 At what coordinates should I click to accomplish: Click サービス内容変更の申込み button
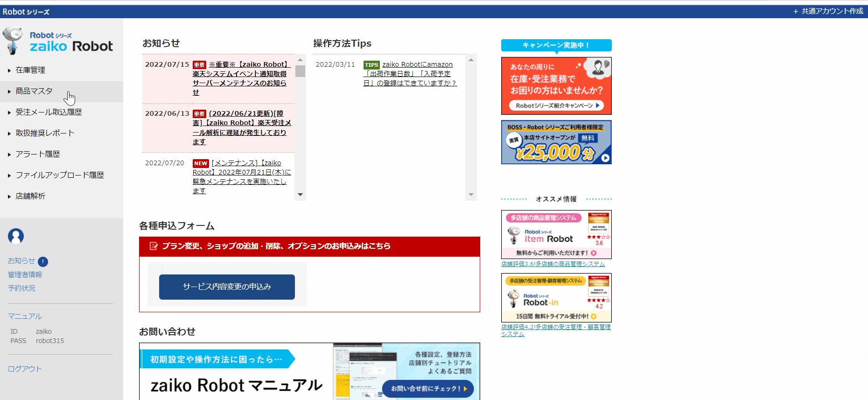pyautogui.click(x=227, y=287)
